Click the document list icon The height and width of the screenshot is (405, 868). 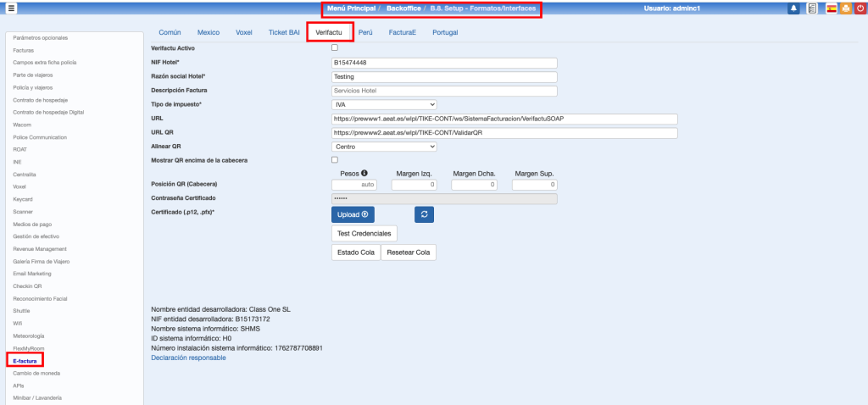812,8
